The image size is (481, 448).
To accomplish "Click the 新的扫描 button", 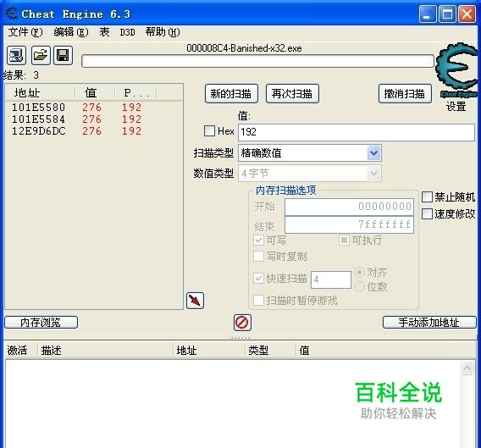I will pyautogui.click(x=231, y=94).
